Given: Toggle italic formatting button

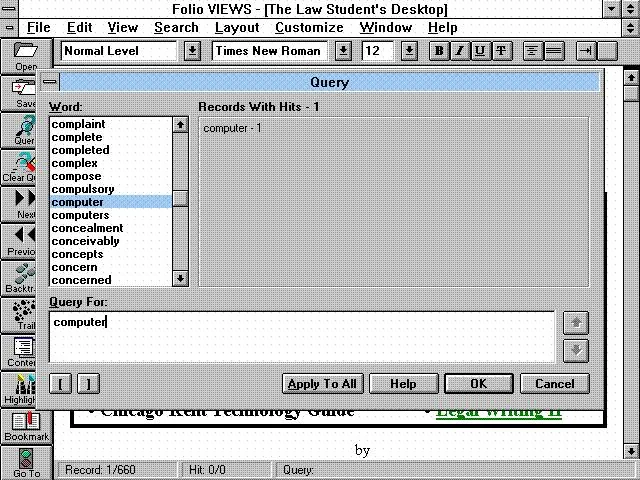Looking at the screenshot, I should point(460,51).
